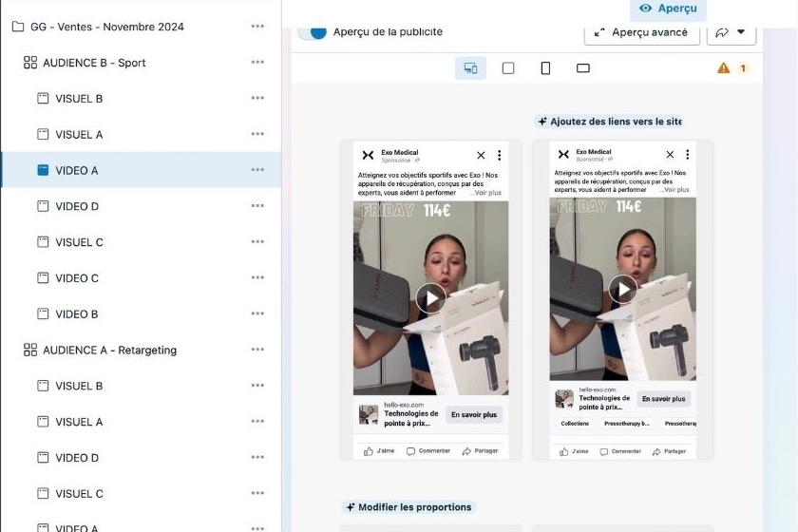Open options menu for GG - Ventes campaign
The width and height of the screenshot is (798, 532).
(257, 26)
